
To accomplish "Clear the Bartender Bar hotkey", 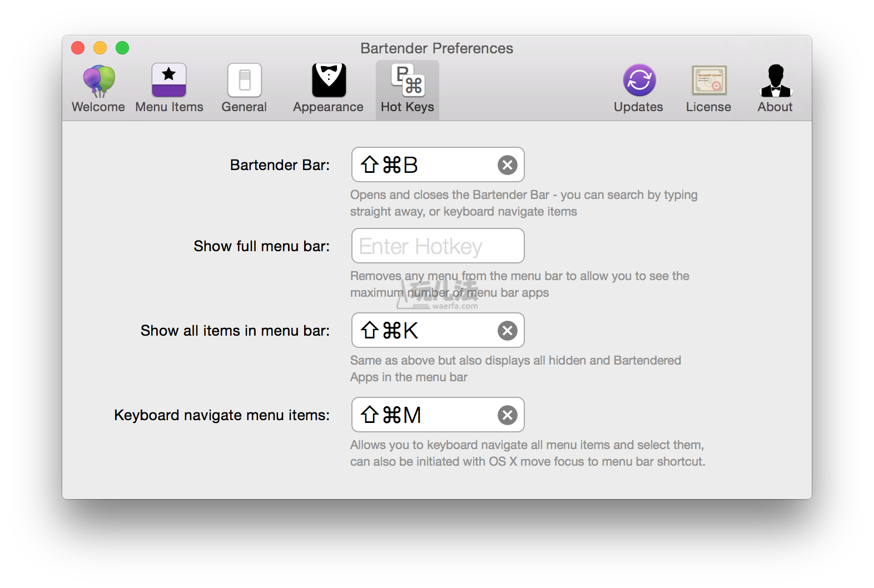I will click(507, 165).
